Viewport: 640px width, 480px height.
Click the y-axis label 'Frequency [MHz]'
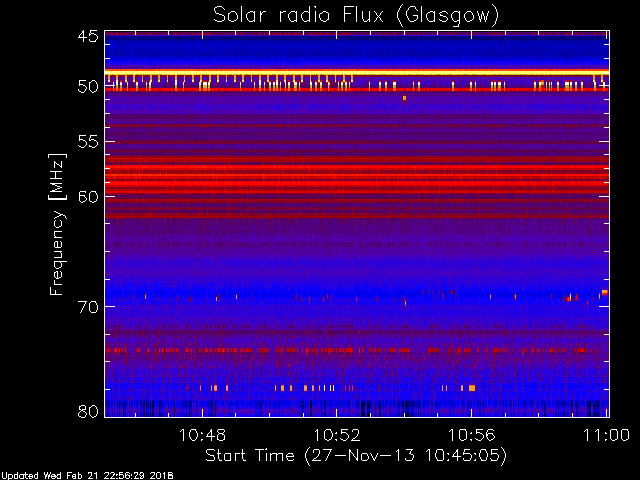(x=57, y=224)
